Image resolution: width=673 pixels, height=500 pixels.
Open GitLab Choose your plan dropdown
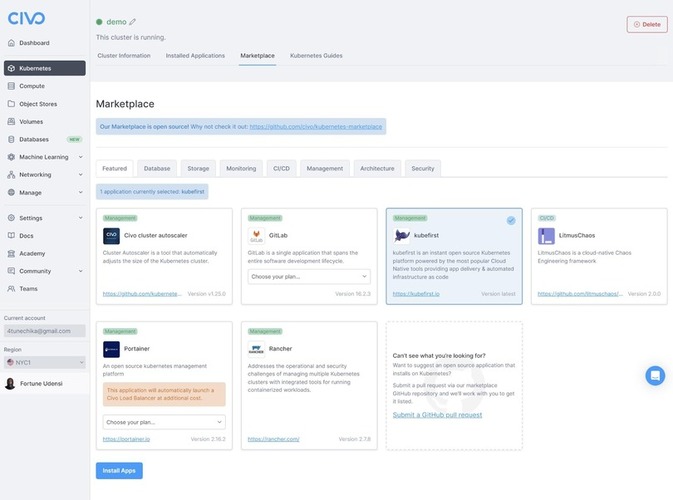pos(309,276)
